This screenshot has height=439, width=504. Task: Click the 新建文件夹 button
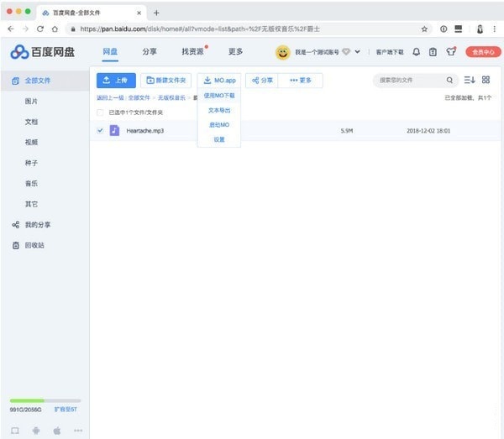(165, 81)
